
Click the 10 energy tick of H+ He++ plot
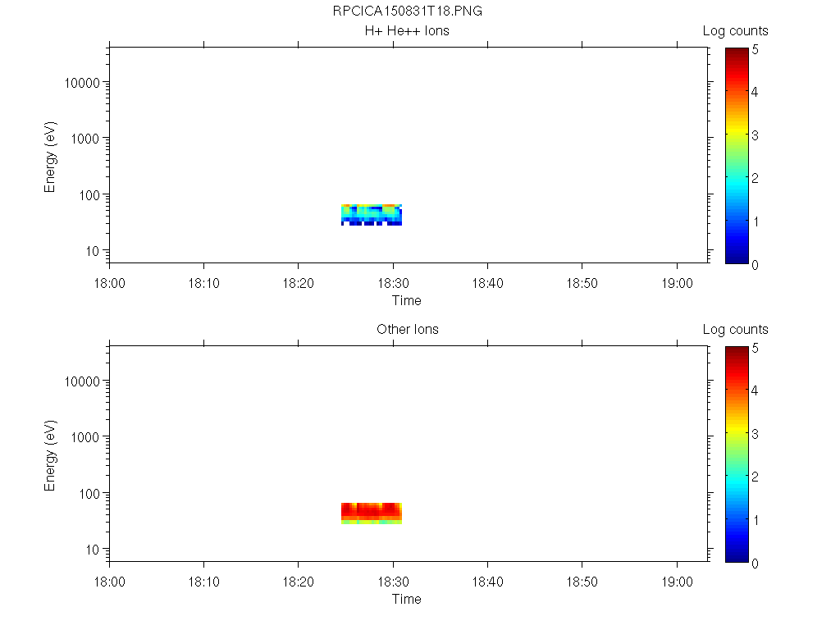tap(93, 251)
